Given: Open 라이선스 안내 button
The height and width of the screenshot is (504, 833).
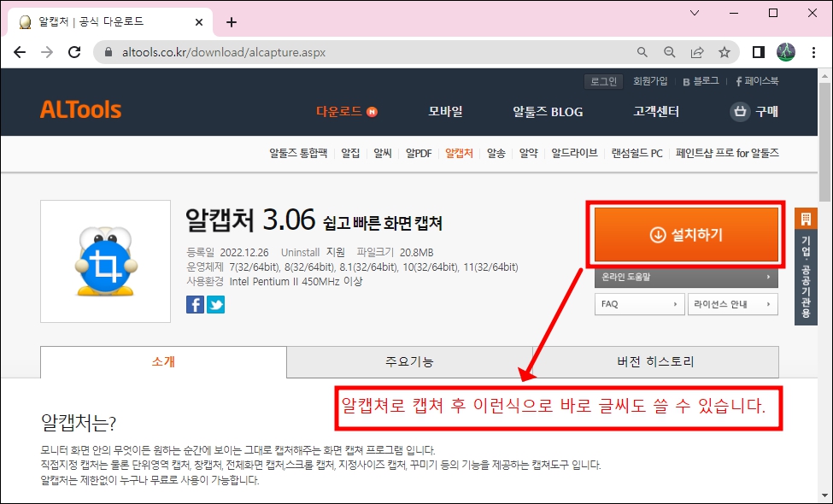Looking at the screenshot, I should point(732,304).
